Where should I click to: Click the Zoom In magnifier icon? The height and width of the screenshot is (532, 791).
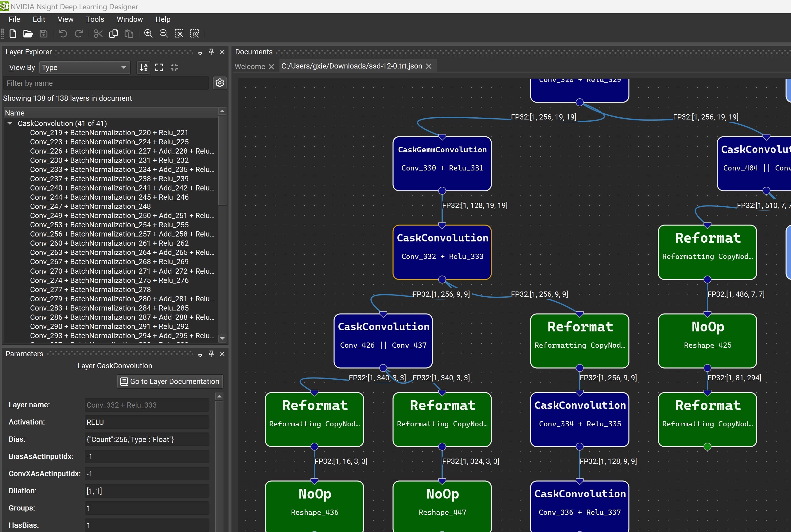point(148,33)
